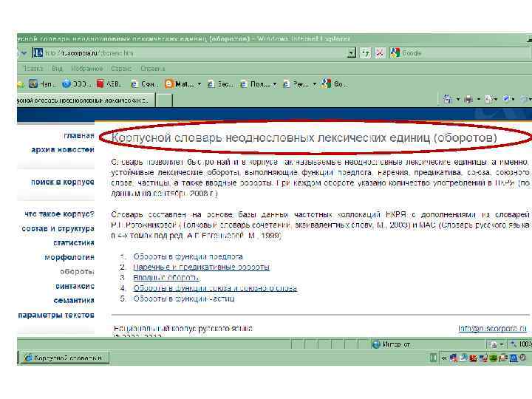This screenshot has width=532, height=399.
Task: Open the 'Наречные и предикативные обороты' link
Action: click(x=202, y=267)
